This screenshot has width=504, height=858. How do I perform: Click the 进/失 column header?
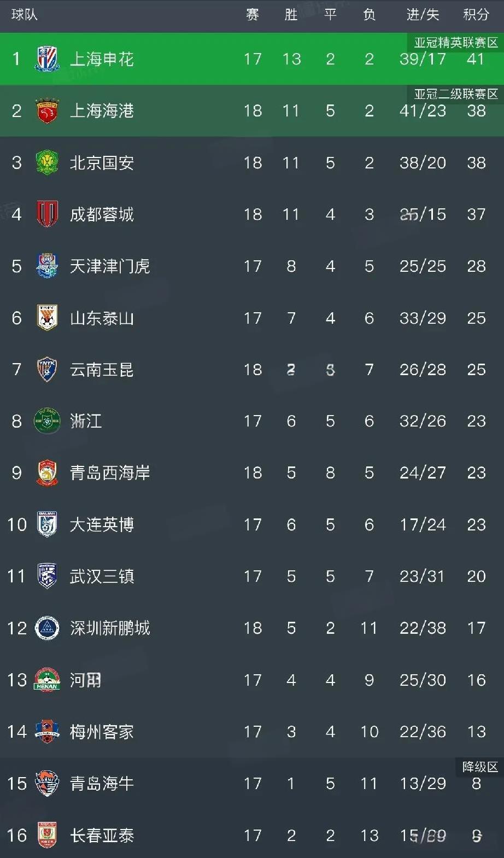click(x=423, y=15)
